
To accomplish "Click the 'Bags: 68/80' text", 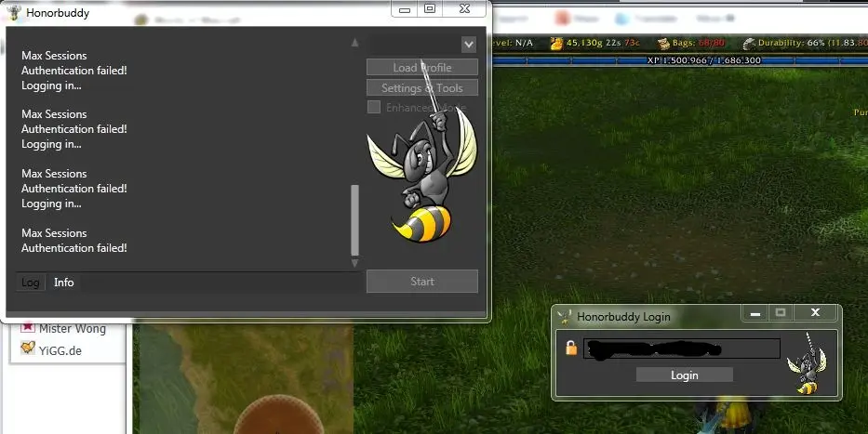I will pyautogui.click(x=699, y=43).
